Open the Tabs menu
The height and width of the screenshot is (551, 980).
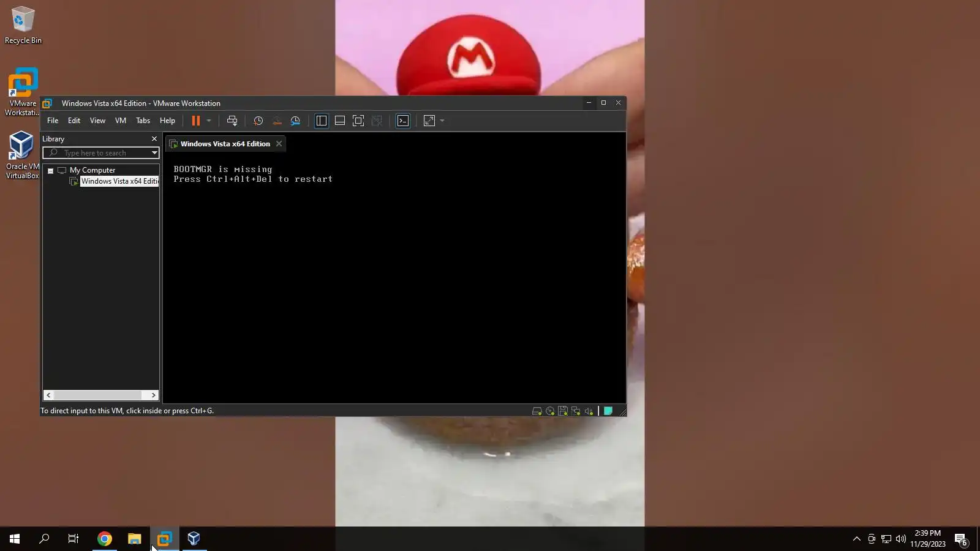pos(143,121)
